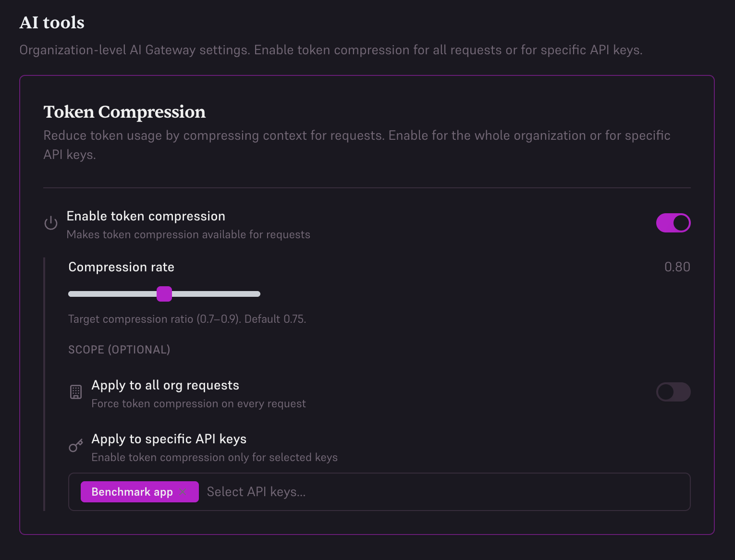735x560 pixels.
Task: Select the AI tools heading
Action: (x=51, y=22)
